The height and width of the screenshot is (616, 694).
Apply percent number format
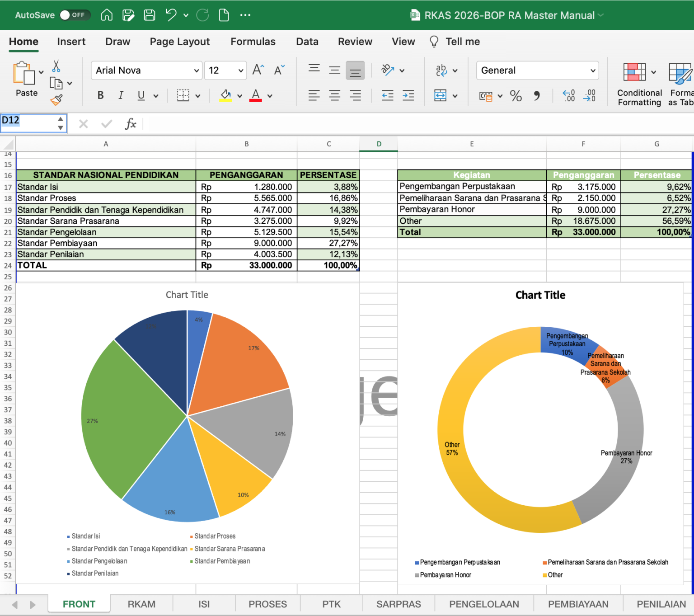tap(516, 95)
